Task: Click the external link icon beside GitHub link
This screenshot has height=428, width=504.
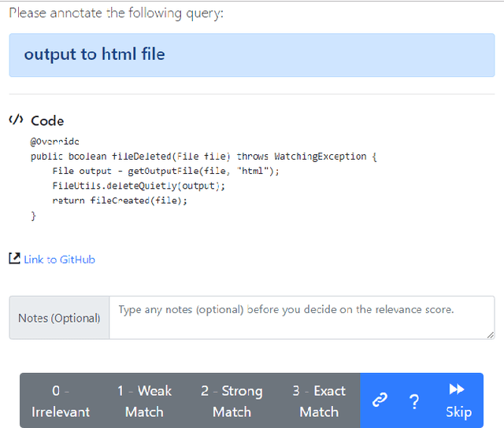Action: (x=14, y=258)
